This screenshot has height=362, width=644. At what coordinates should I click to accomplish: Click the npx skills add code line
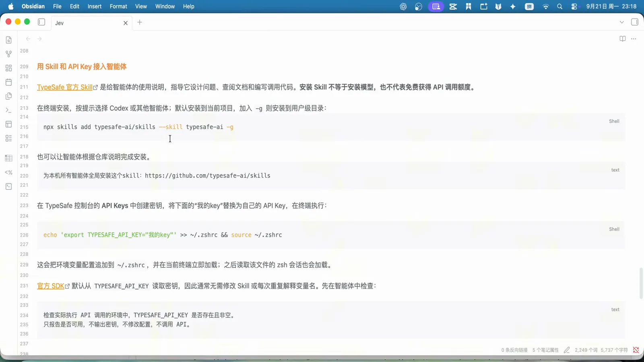(138, 127)
